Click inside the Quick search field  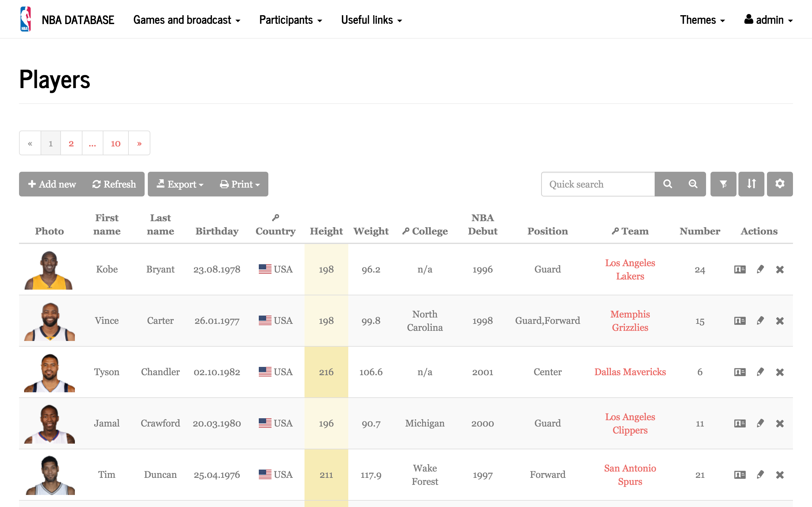[597, 184]
